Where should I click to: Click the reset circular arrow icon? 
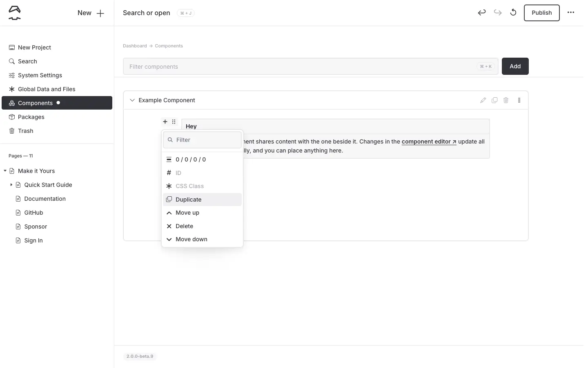(513, 13)
